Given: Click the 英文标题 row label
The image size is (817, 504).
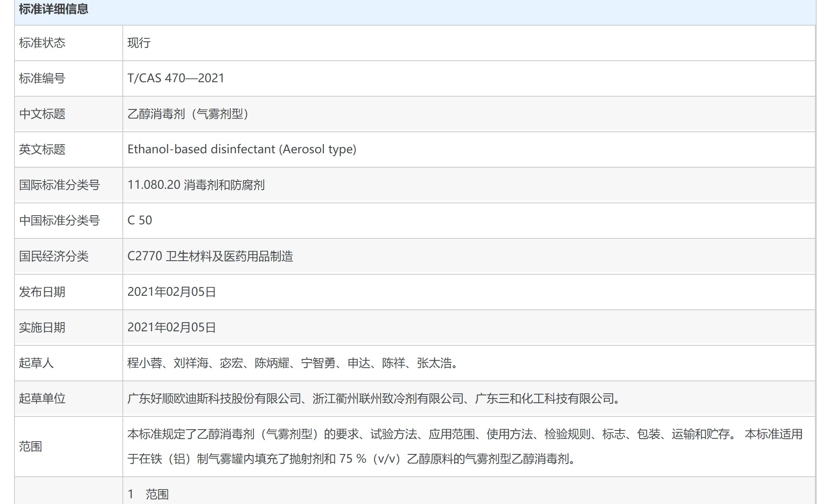Looking at the screenshot, I should click(x=42, y=150).
